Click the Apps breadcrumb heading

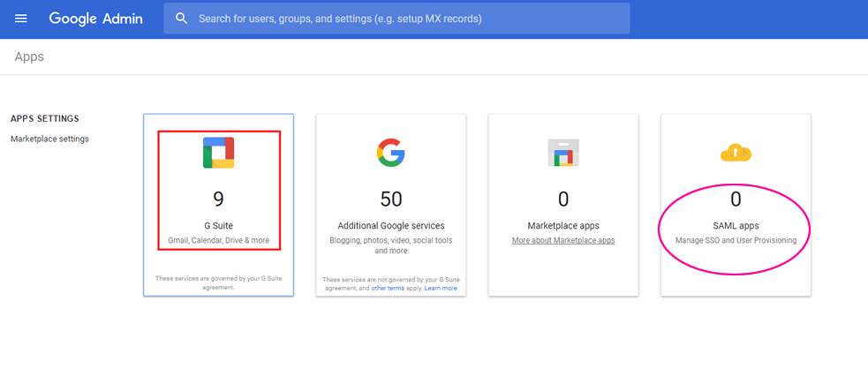pyautogui.click(x=29, y=56)
